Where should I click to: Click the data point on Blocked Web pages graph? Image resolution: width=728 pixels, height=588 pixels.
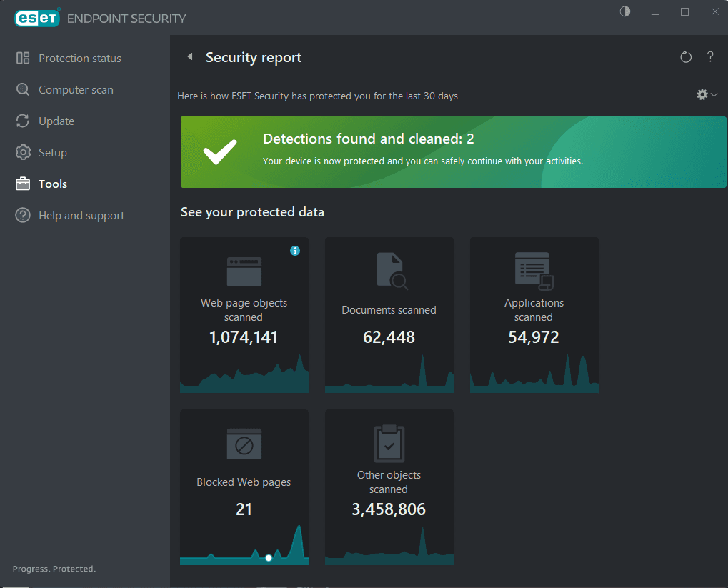(269, 558)
